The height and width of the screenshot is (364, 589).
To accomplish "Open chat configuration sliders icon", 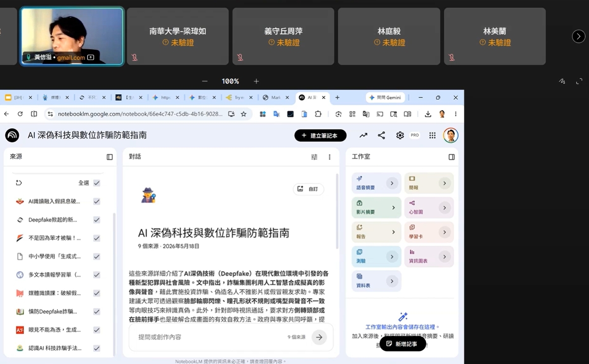I will pyautogui.click(x=314, y=157).
